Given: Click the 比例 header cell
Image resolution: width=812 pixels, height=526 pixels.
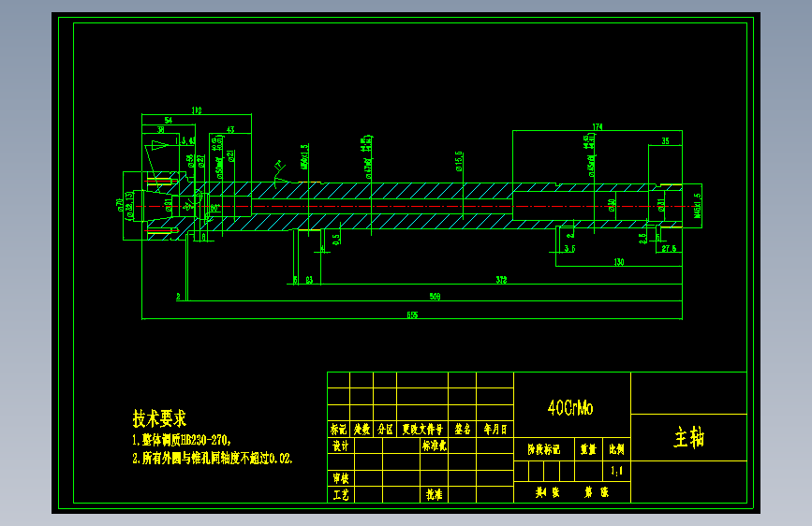Looking at the screenshot, I should (x=616, y=449).
